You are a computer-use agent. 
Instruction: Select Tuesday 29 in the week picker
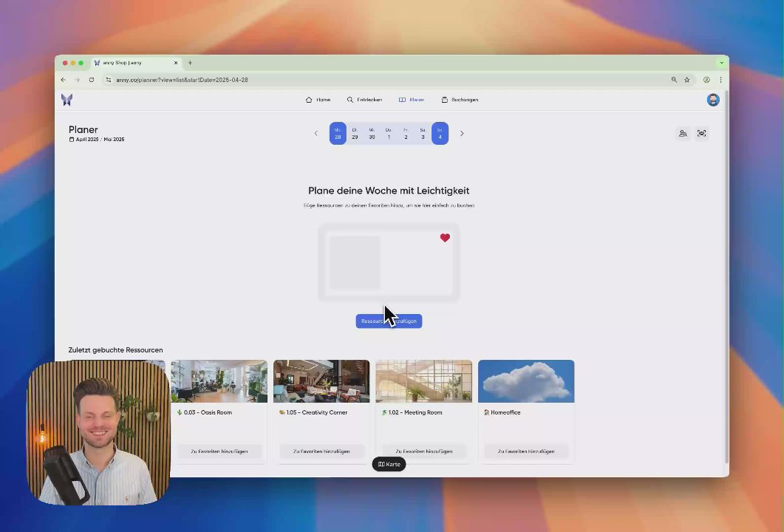coord(355,134)
